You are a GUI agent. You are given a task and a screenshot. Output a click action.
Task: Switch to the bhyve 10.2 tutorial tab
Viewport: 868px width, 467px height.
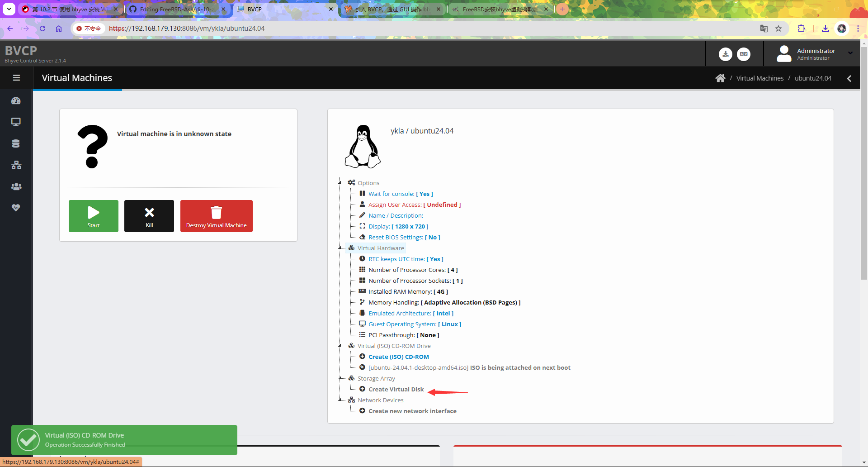pyautogui.click(x=70, y=9)
